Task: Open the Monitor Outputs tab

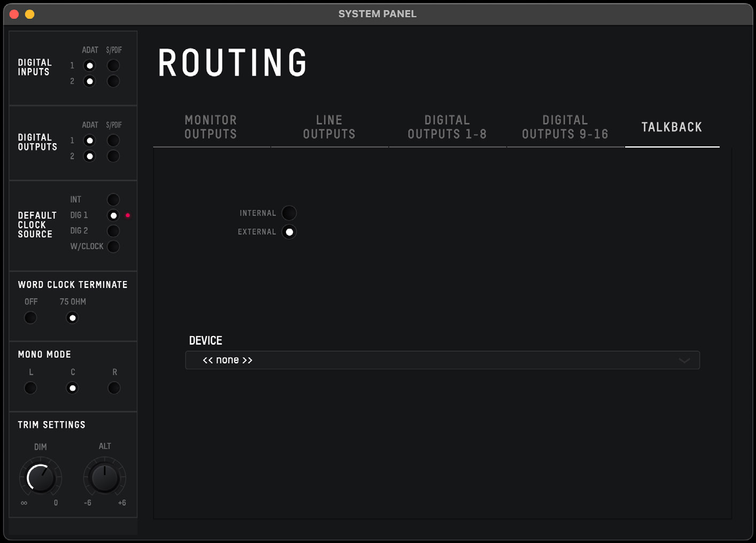Action: pyautogui.click(x=211, y=127)
